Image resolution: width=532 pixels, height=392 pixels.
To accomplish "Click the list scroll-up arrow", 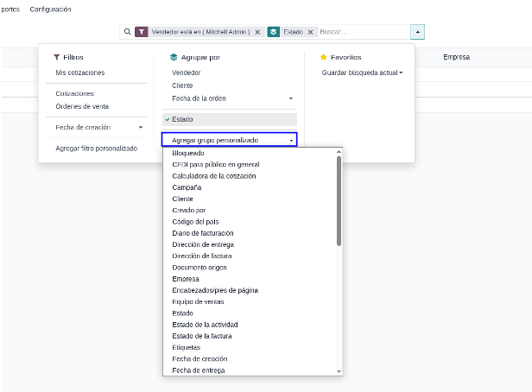I will [x=339, y=152].
